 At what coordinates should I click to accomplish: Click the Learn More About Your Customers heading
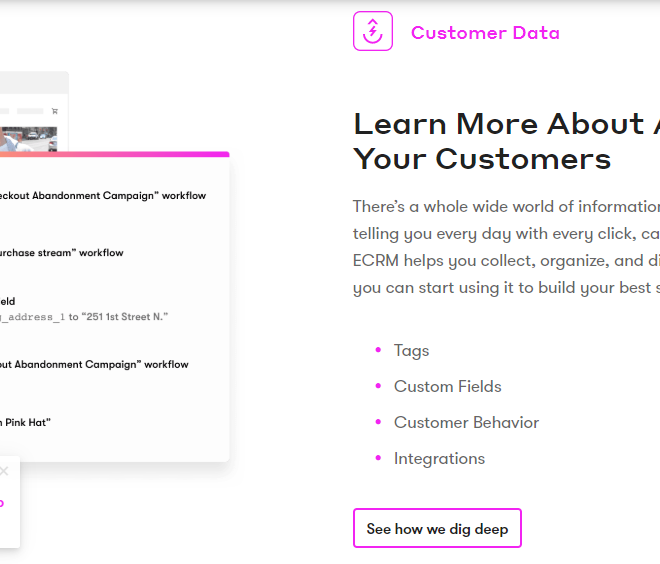pyautogui.click(x=506, y=141)
